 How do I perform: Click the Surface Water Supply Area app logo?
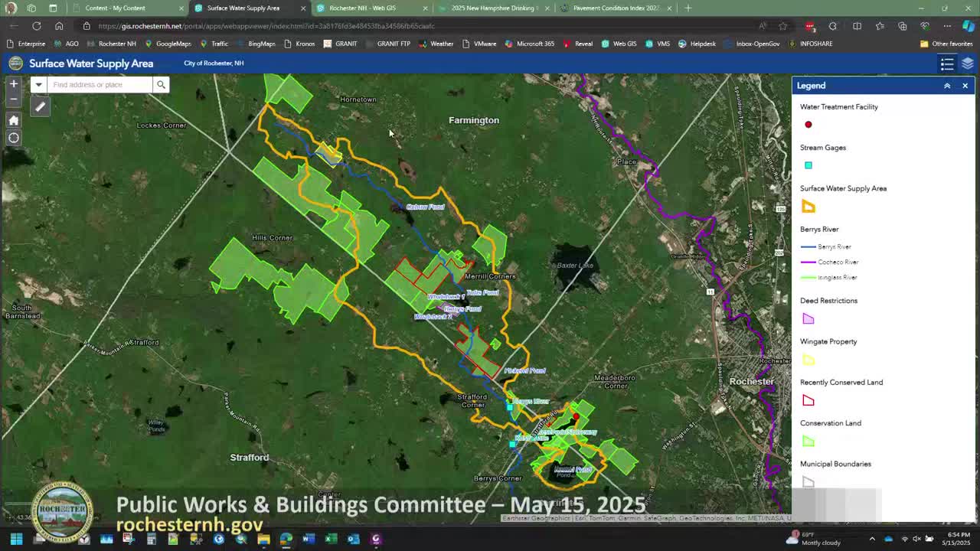[15, 64]
